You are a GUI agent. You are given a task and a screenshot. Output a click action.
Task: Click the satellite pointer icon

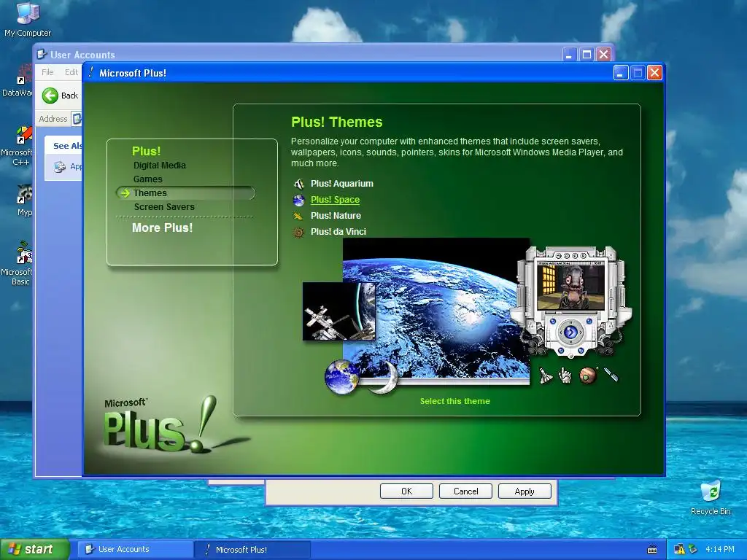611,374
